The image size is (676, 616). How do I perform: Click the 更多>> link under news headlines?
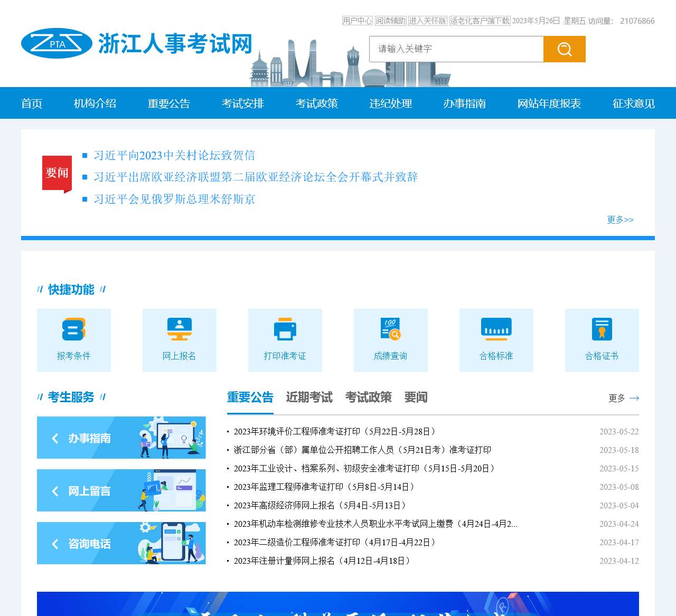click(x=620, y=220)
